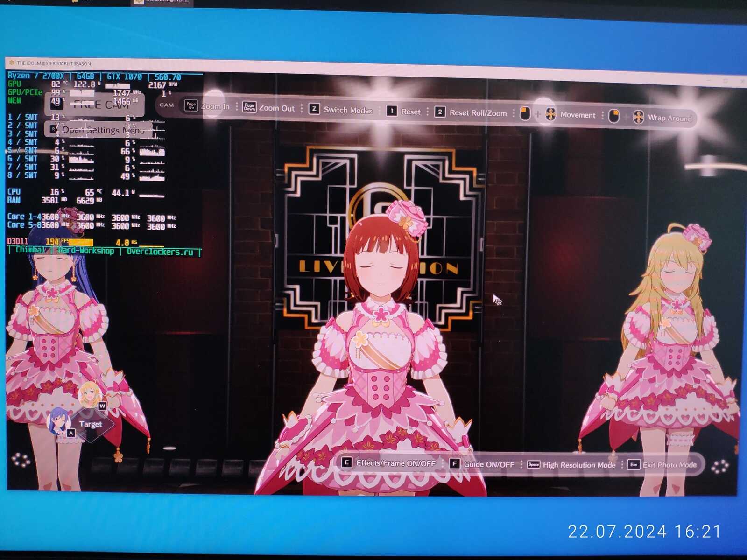Click the E key icon for Effects/Frame
The width and height of the screenshot is (747, 560).
tap(346, 462)
